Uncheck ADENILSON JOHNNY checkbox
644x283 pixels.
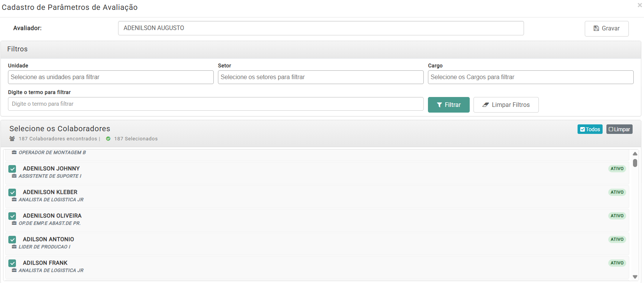tap(13, 169)
